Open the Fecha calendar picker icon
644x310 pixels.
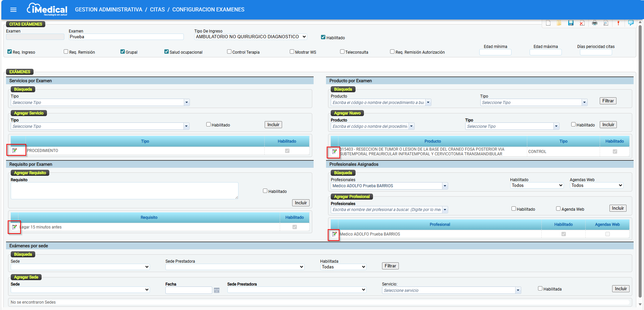click(217, 290)
